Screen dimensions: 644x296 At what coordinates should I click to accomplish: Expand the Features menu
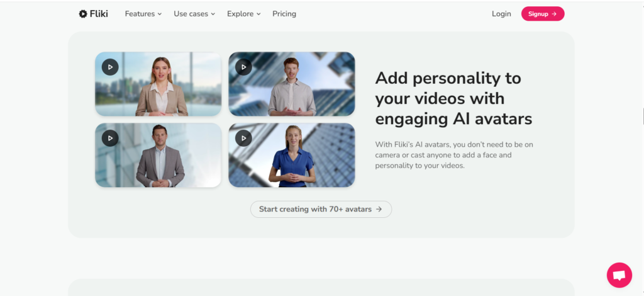tap(143, 14)
